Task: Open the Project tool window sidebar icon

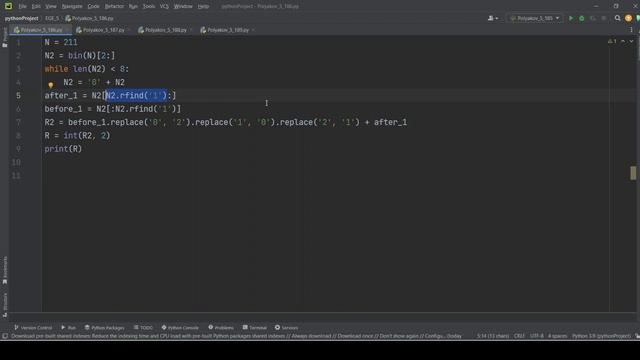Action: [x=5, y=38]
